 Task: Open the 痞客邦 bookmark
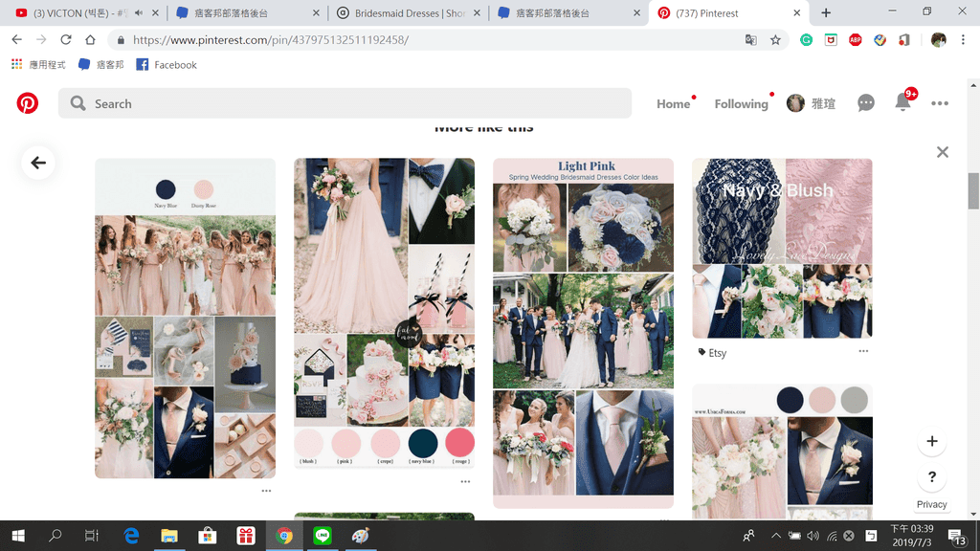click(x=101, y=65)
